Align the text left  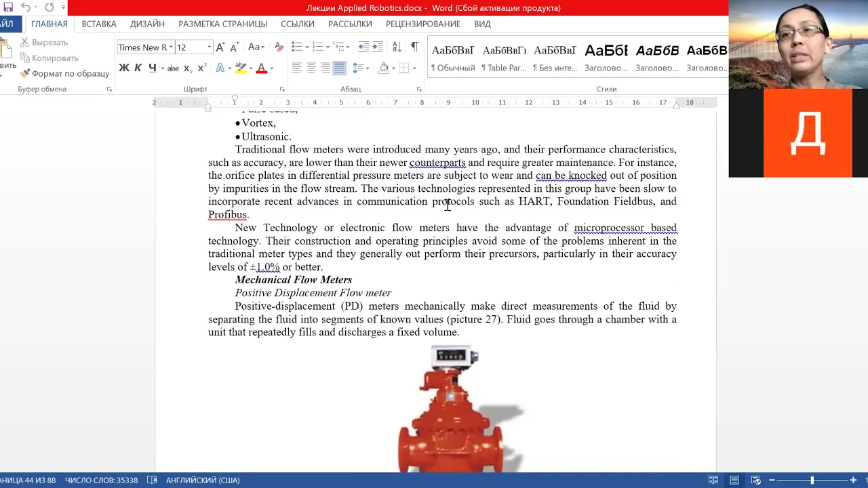[x=297, y=68]
